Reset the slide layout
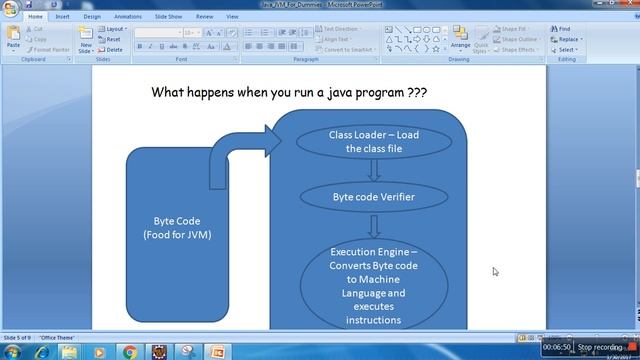 (x=109, y=39)
